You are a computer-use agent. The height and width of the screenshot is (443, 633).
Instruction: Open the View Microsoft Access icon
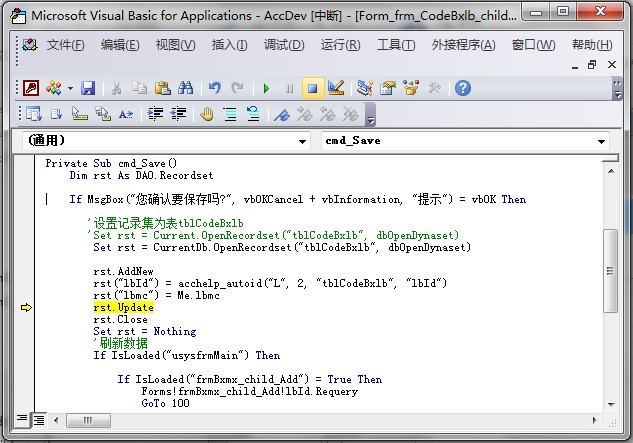(31, 88)
